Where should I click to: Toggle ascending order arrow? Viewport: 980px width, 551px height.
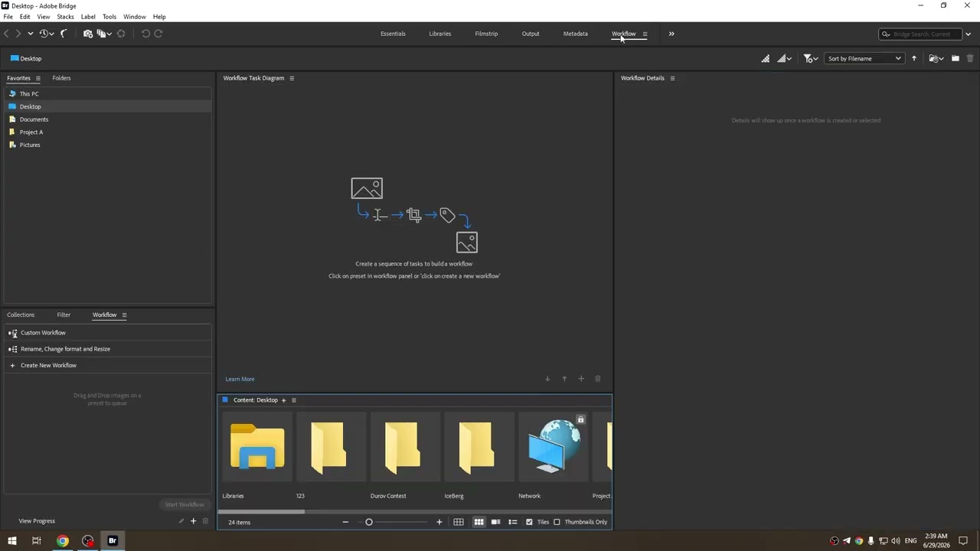(x=913, y=58)
